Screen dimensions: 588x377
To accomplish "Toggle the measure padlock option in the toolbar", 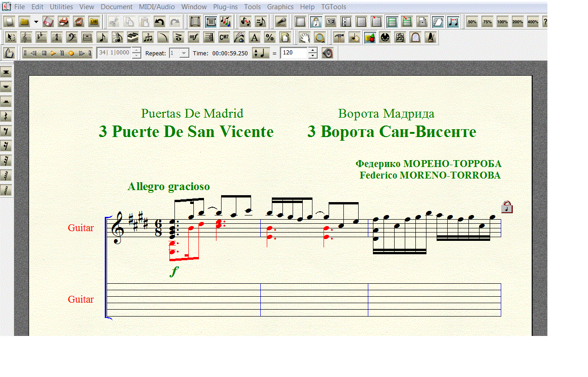I will pyautogui.click(x=316, y=22).
